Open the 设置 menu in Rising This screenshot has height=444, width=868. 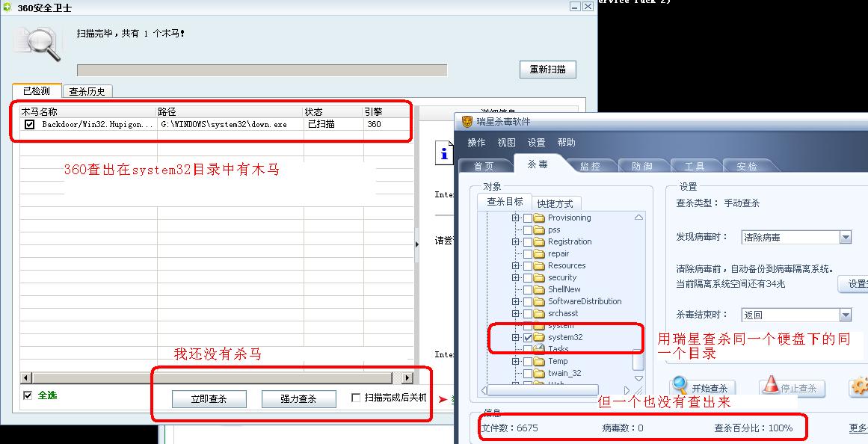tap(536, 143)
